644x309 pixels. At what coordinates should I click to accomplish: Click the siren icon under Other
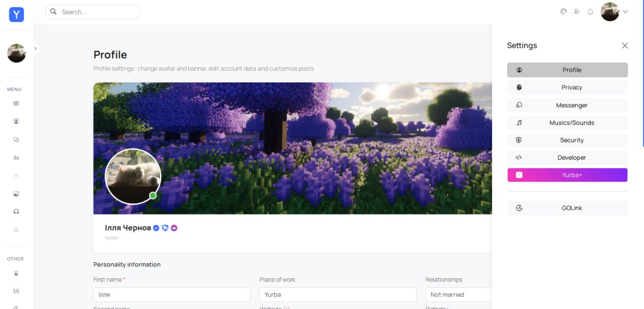pyautogui.click(x=16, y=273)
